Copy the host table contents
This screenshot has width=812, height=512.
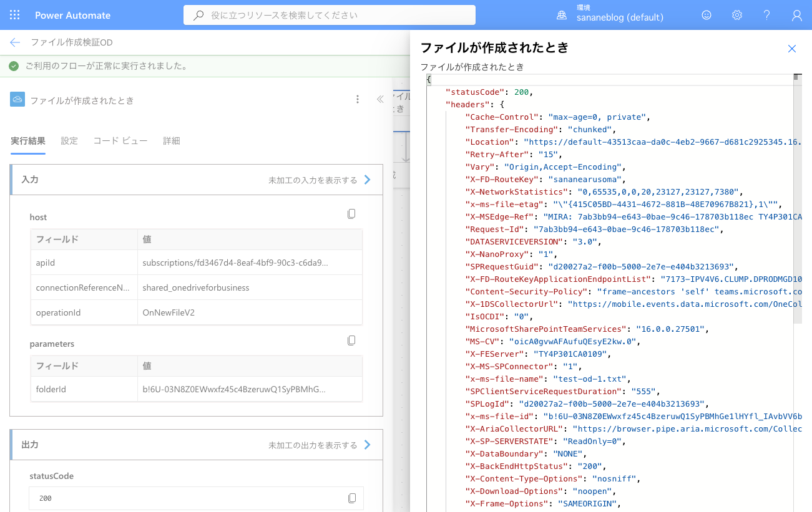351,214
